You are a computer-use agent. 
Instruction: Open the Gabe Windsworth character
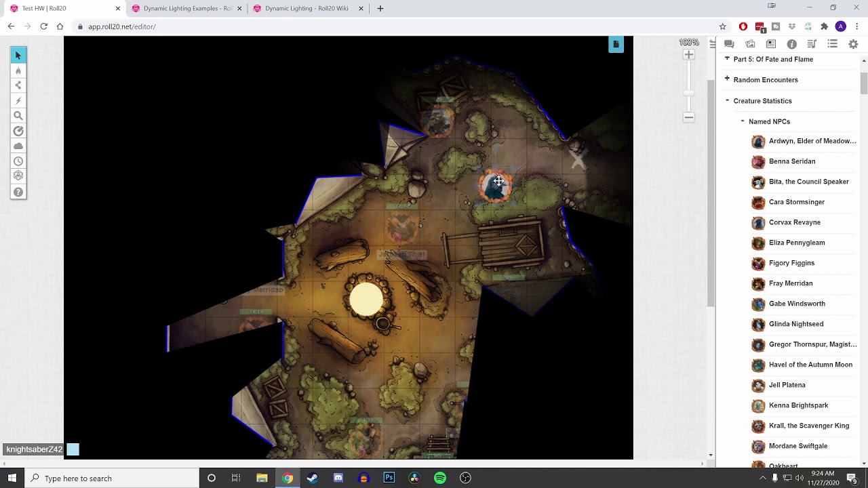click(x=797, y=304)
